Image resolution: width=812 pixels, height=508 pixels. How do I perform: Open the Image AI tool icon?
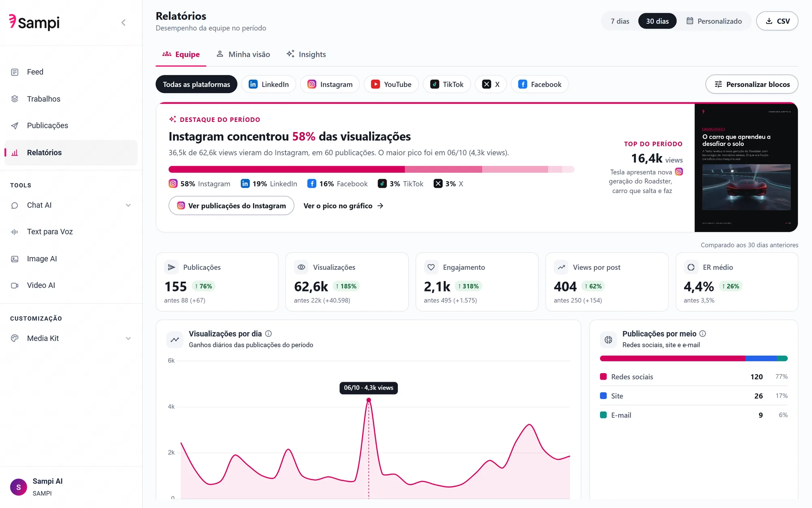(15, 259)
